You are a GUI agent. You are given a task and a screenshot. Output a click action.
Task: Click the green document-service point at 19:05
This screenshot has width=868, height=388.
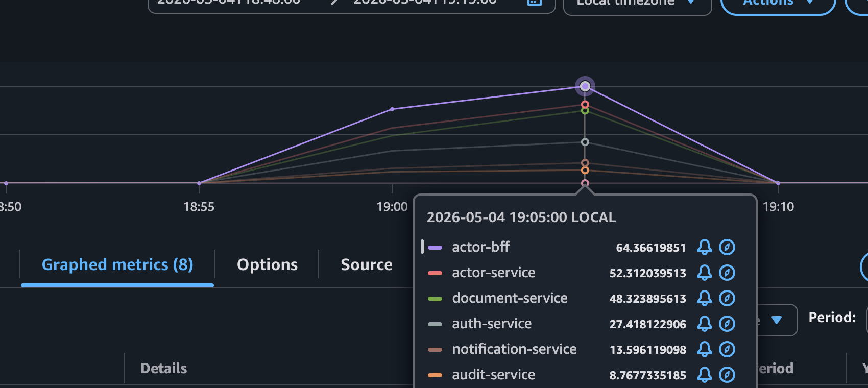point(585,111)
